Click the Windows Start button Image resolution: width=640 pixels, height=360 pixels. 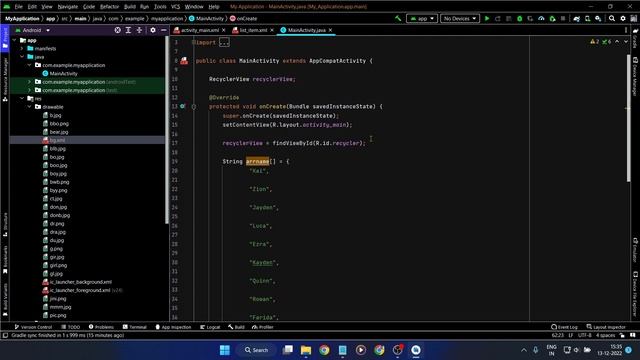point(225,350)
